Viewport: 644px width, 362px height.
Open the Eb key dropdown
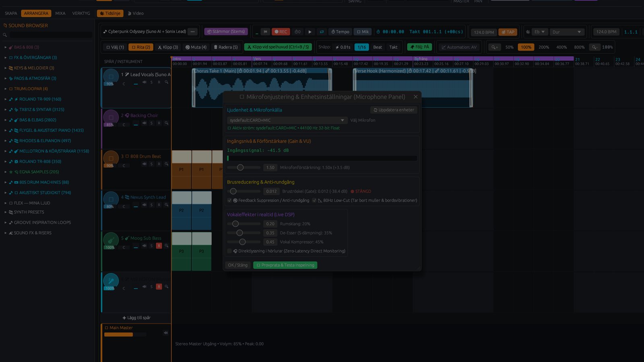(x=539, y=32)
